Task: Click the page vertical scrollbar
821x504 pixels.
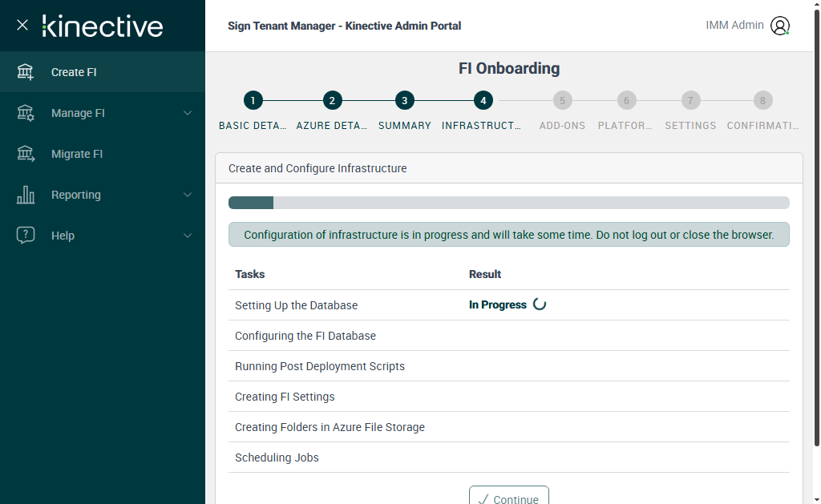Action: (817, 228)
